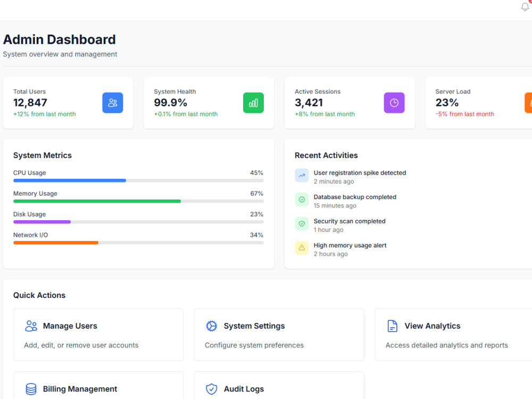Viewport: 532px width, 399px height.
Task: Click the Recent Activities heading
Action: (x=326, y=155)
